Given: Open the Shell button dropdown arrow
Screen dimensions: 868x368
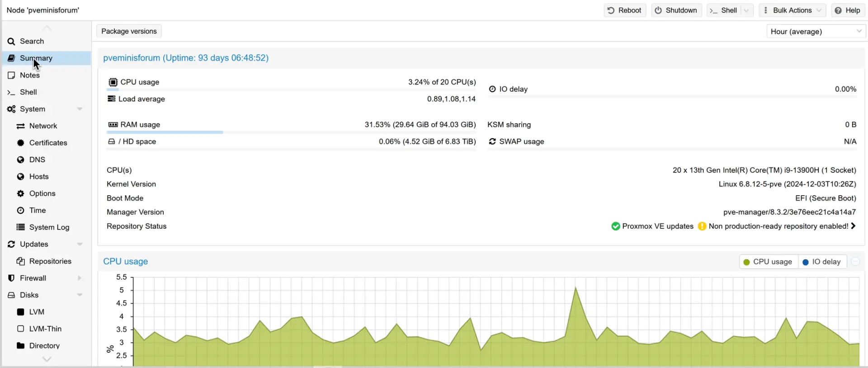Looking at the screenshot, I should pos(746,10).
